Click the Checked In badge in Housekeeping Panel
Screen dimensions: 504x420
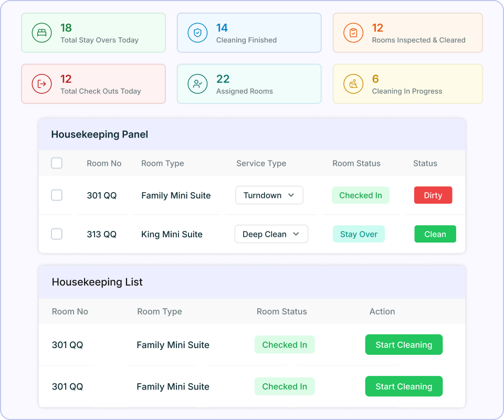click(x=361, y=195)
